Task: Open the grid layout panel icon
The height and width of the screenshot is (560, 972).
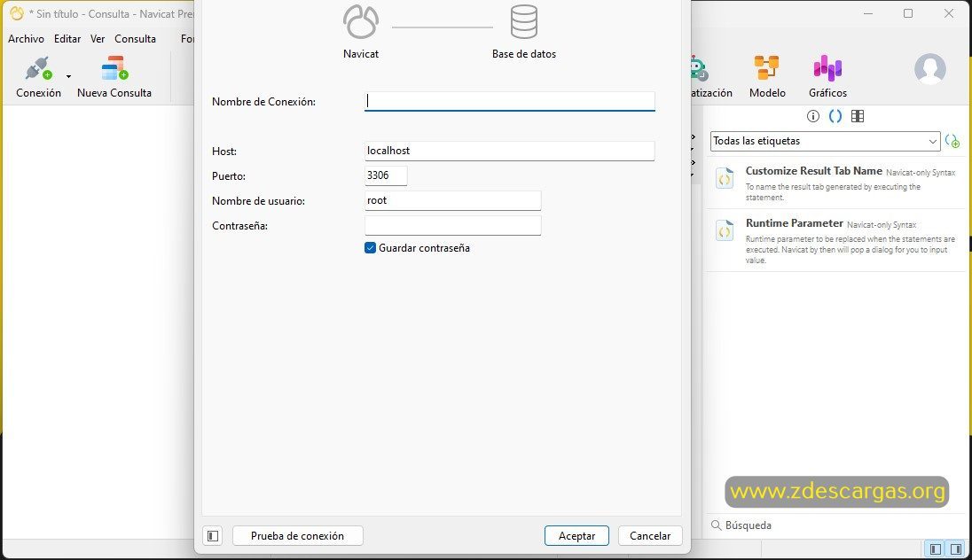Action: click(858, 116)
